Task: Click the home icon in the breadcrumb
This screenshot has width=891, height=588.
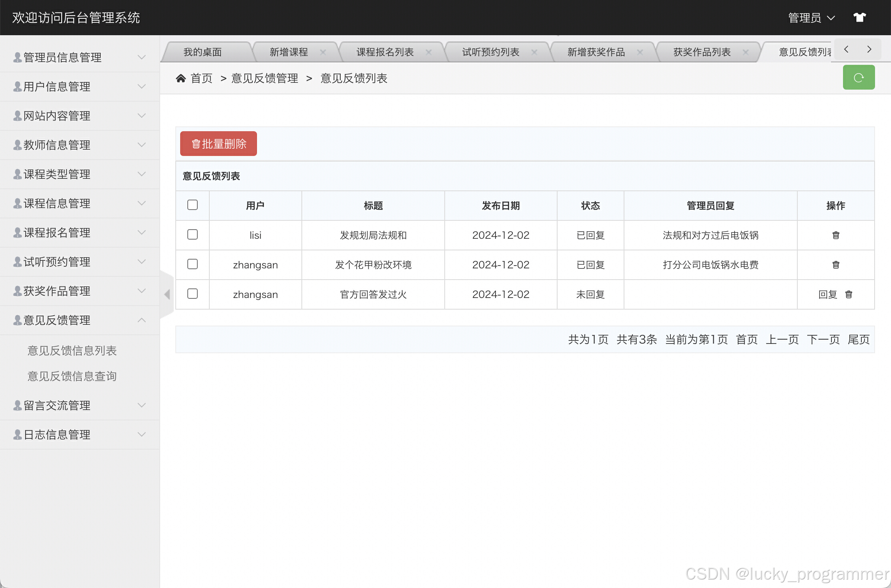Action: [x=181, y=78]
